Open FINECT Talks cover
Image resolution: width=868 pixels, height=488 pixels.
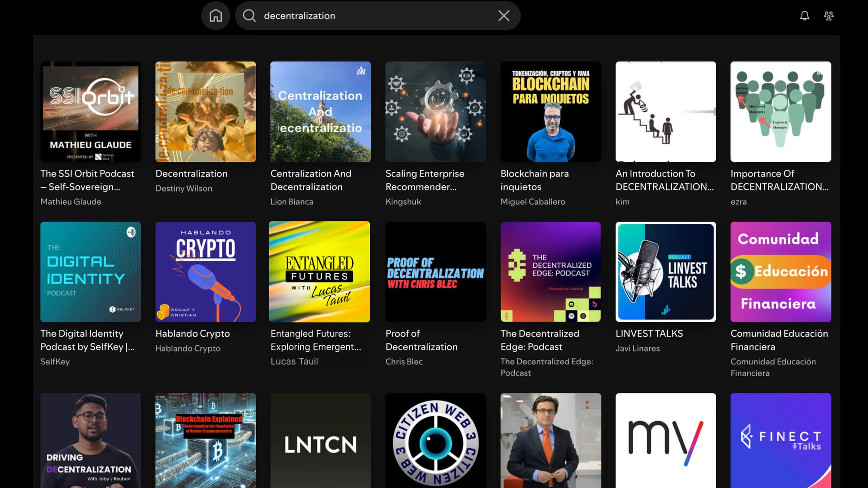781,440
